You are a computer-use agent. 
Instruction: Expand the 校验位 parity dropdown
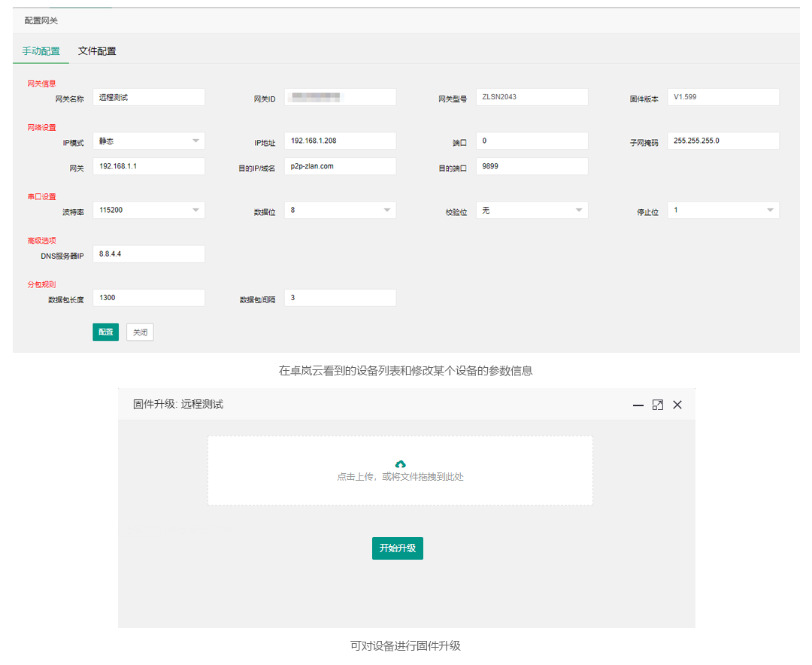click(x=532, y=210)
